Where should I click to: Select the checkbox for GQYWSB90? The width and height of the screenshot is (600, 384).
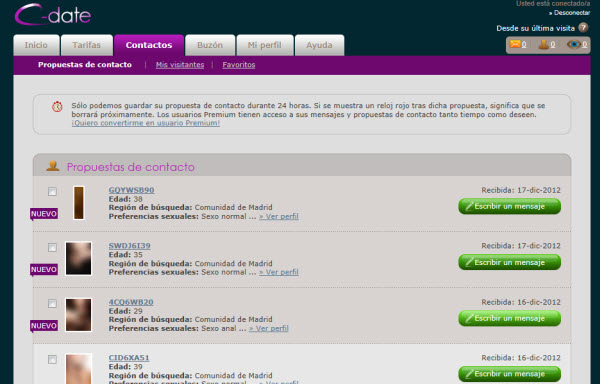(52, 192)
